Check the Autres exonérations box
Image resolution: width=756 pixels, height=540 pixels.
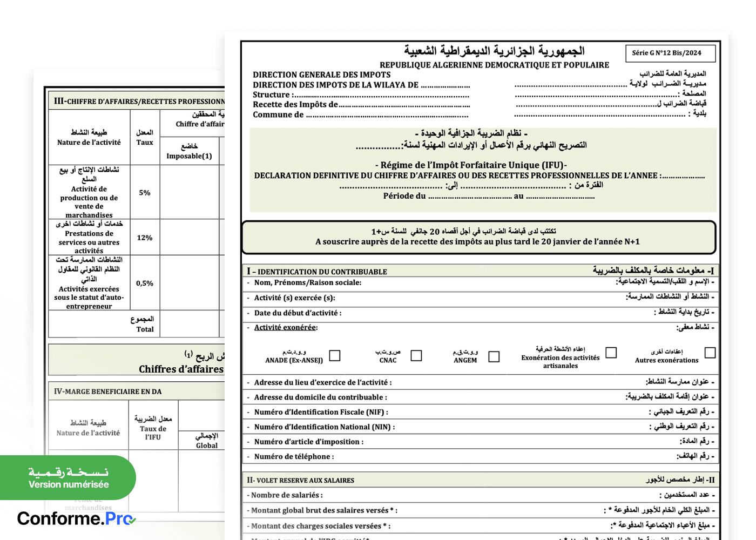click(710, 353)
